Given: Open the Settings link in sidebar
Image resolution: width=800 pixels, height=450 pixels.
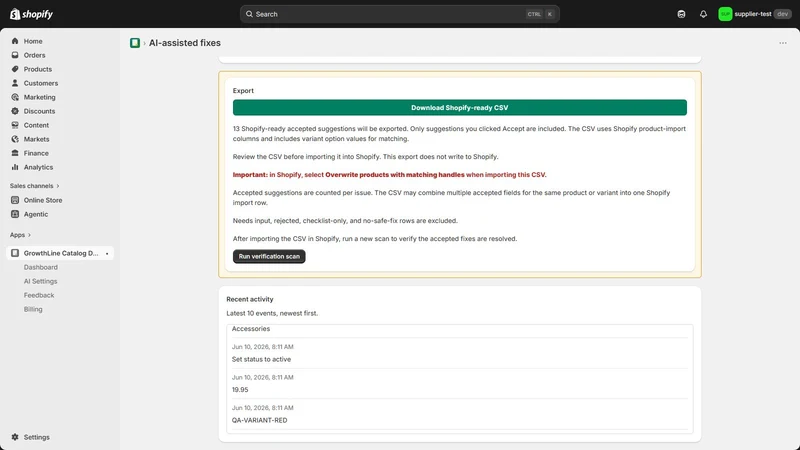Looking at the screenshot, I should click(37, 437).
